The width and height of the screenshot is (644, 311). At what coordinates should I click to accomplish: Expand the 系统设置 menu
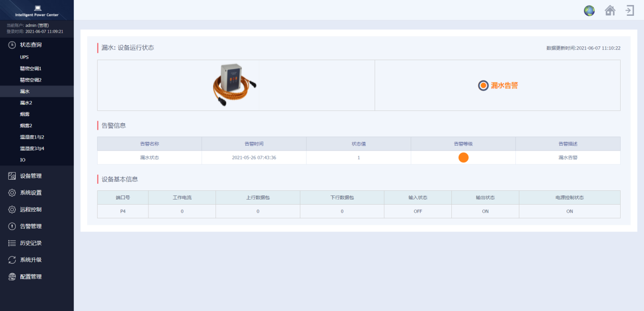click(x=30, y=193)
